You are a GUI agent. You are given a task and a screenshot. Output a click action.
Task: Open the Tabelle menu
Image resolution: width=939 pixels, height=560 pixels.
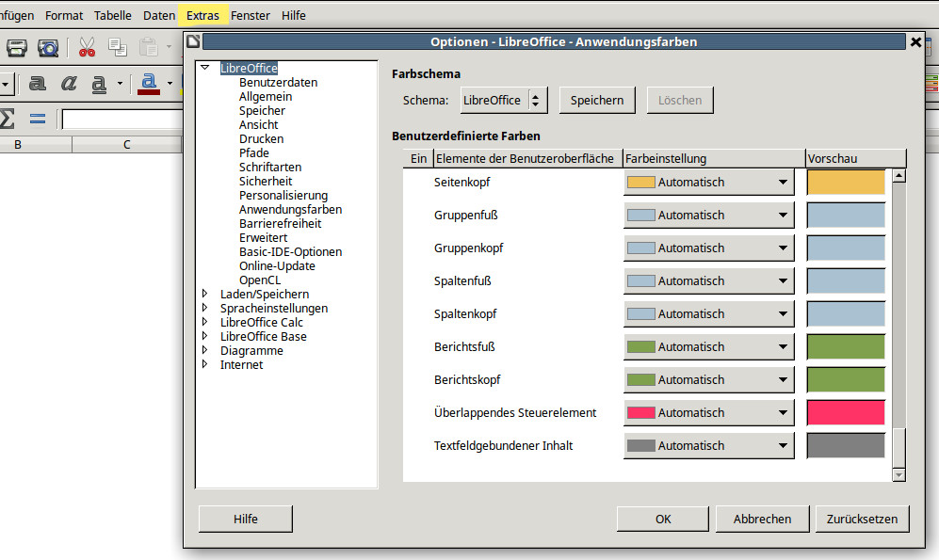click(x=113, y=16)
